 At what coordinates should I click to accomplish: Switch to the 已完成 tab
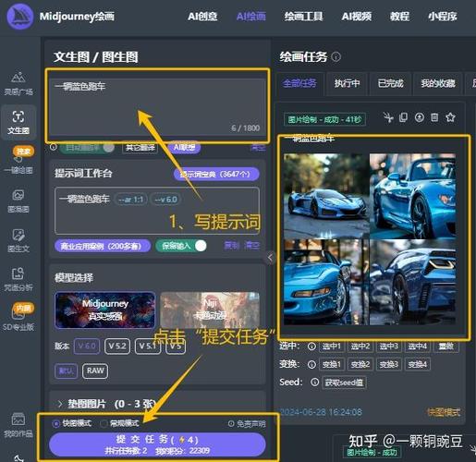coord(390,83)
